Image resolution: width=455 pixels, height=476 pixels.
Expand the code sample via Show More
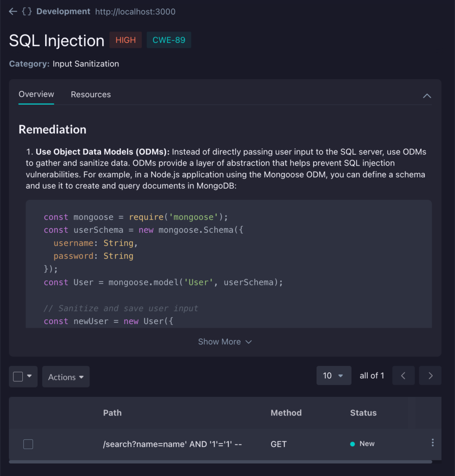coord(225,342)
